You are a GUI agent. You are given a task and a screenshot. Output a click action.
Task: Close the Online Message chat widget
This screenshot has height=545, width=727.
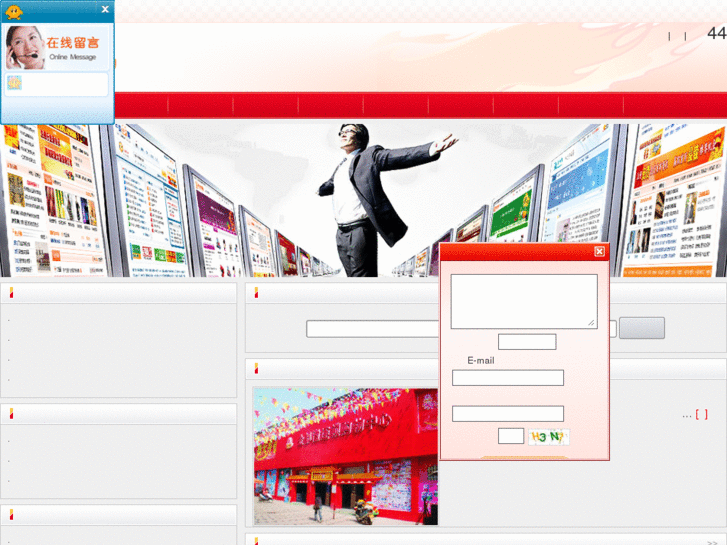(x=105, y=9)
